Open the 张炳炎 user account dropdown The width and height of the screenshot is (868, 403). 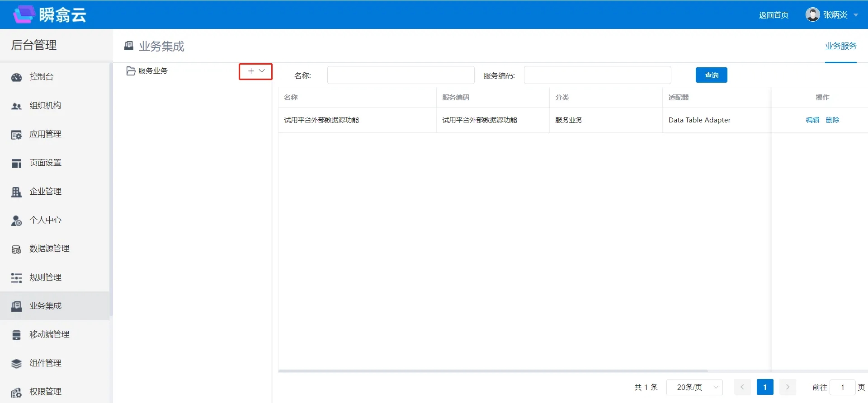[x=832, y=15]
